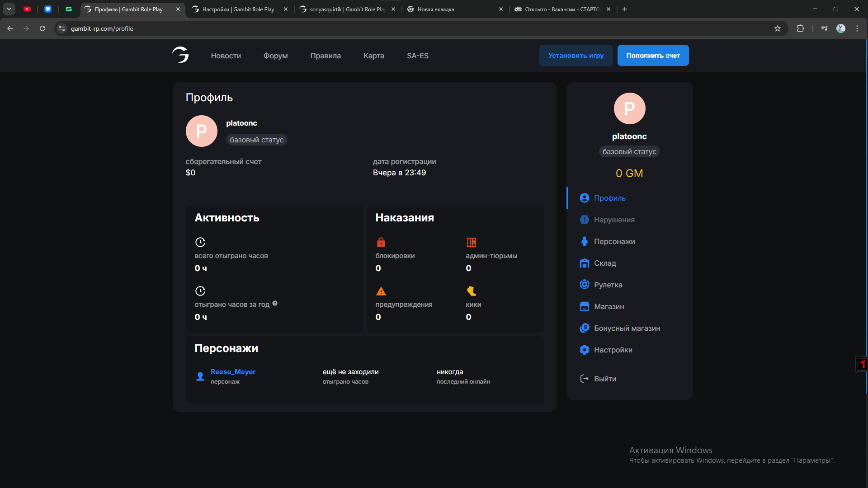This screenshot has width=868, height=488.
Task: Expand the tab search dropdown arrow
Action: click(9, 9)
